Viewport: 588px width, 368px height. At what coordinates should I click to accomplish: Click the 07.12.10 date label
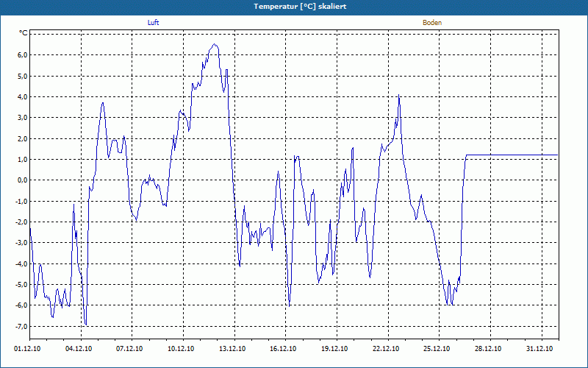click(130, 349)
